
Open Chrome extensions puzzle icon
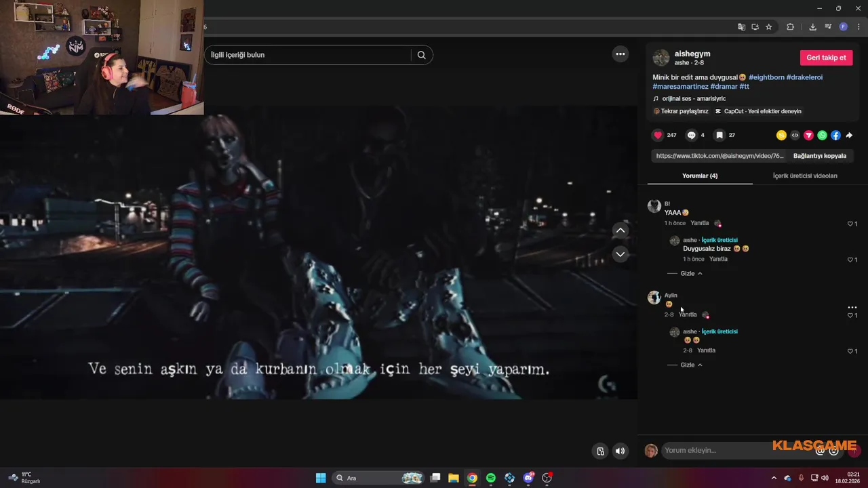(x=790, y=27)
